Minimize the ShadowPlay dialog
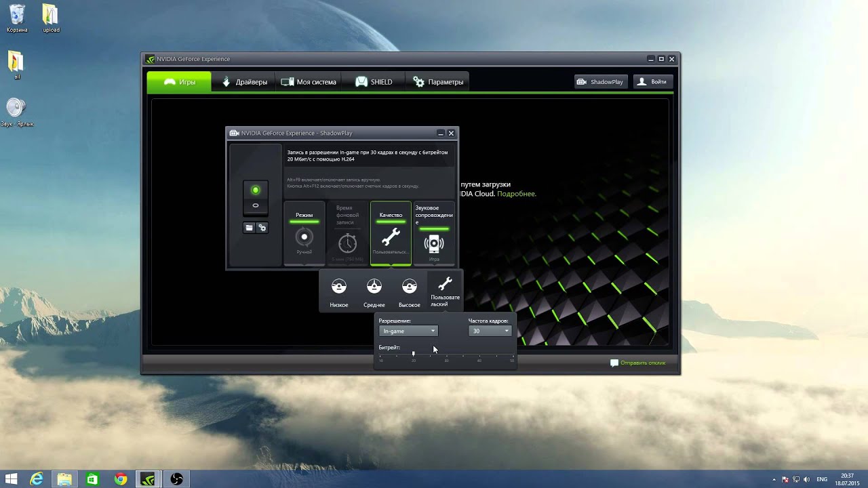The image size is (868, 488). [x=440, y=134]
